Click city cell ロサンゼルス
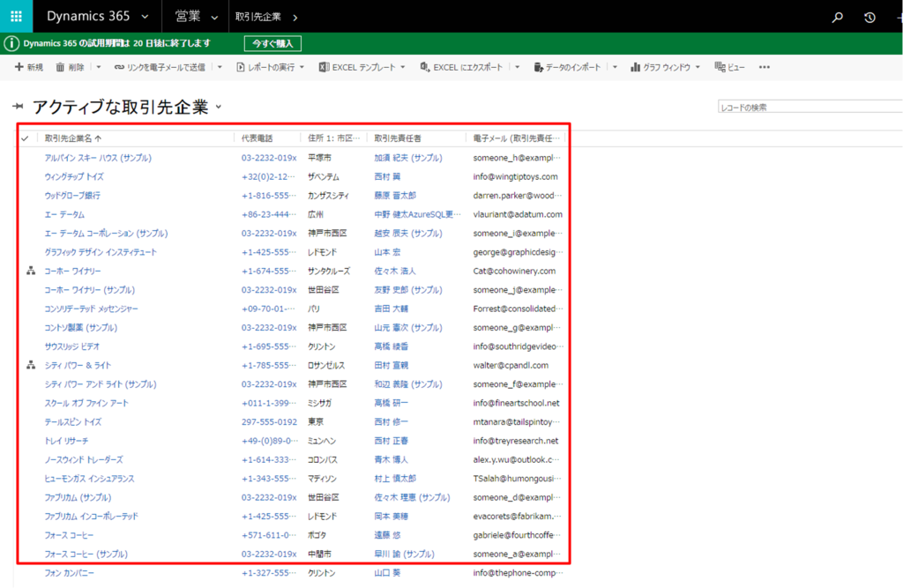This screenshot has height=588, width=903. pyautogui.click(x=326, y=365)
